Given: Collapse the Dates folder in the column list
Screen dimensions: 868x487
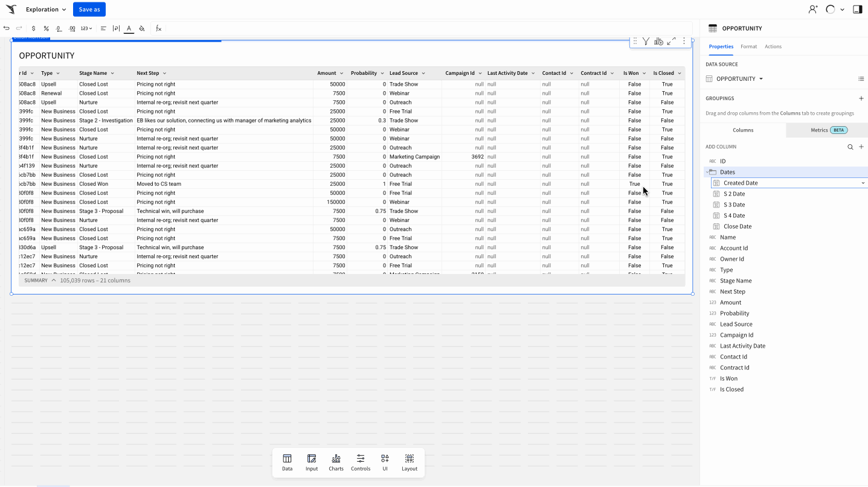Looking at the screenshot, I should (x=707, y=171).
